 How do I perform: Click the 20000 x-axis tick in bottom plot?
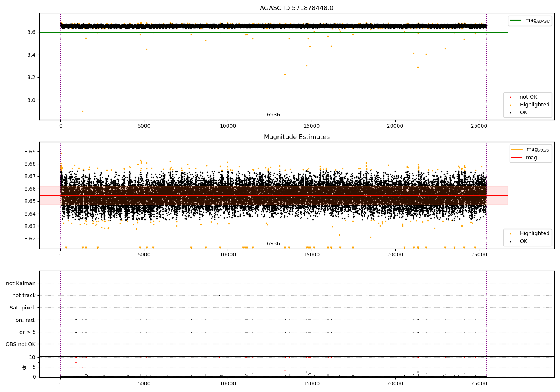[395, 383]
